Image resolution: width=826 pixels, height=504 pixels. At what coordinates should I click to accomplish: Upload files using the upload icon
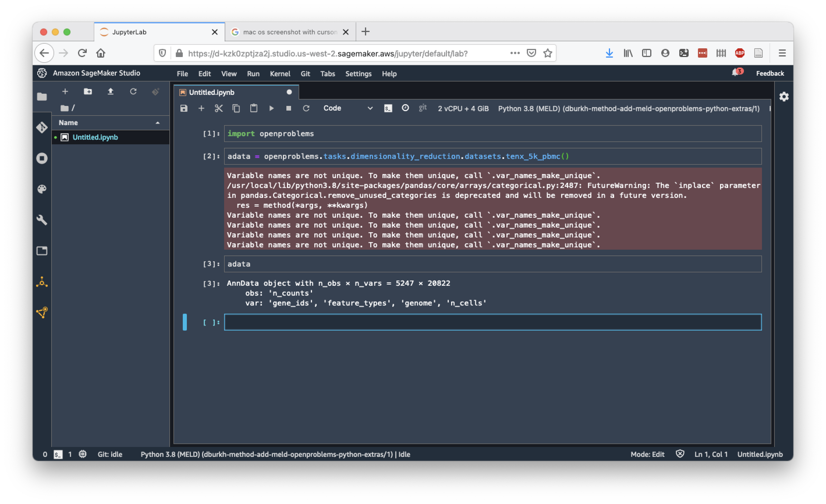tap(110, 91)
